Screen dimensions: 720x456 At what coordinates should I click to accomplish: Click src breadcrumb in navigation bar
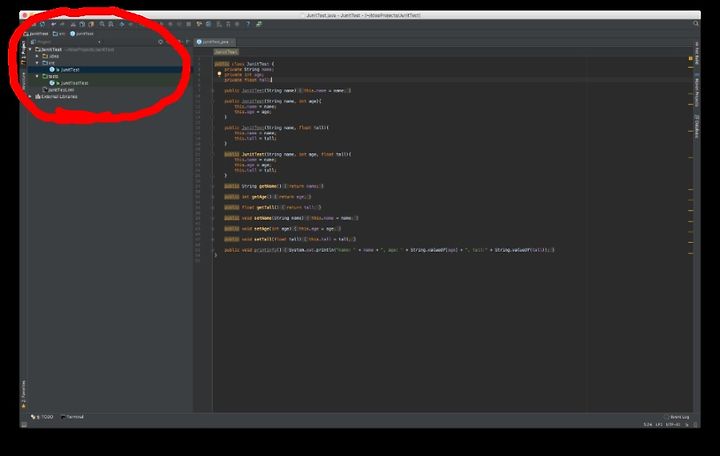click(59, 34)
